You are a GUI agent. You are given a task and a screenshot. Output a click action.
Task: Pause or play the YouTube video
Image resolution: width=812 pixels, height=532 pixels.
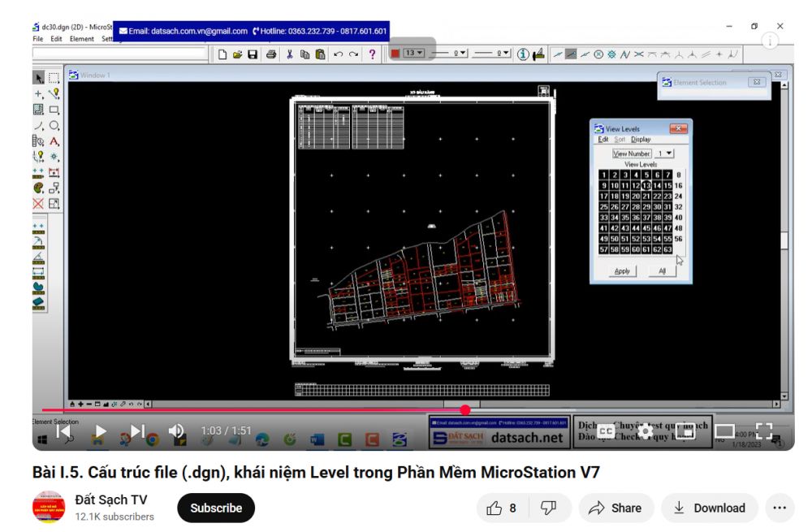tap(101, 431)
